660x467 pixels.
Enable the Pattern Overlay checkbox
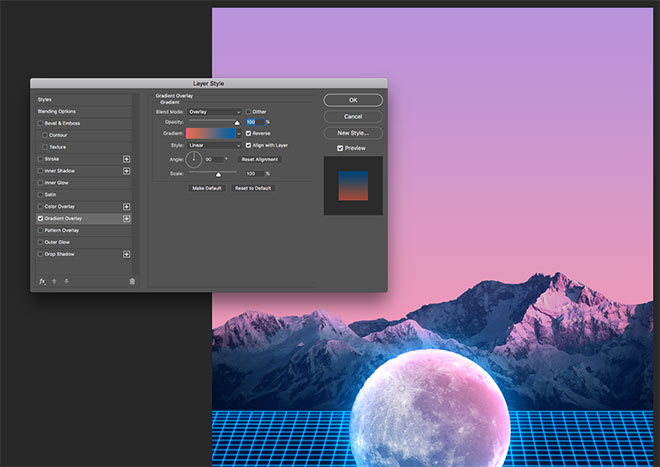click(x=40, y=230)
